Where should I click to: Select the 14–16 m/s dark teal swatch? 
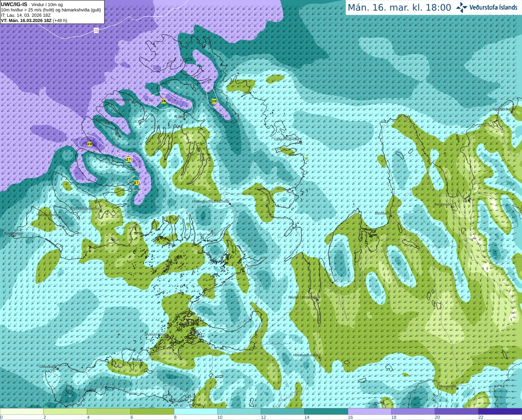coord(326,411)
